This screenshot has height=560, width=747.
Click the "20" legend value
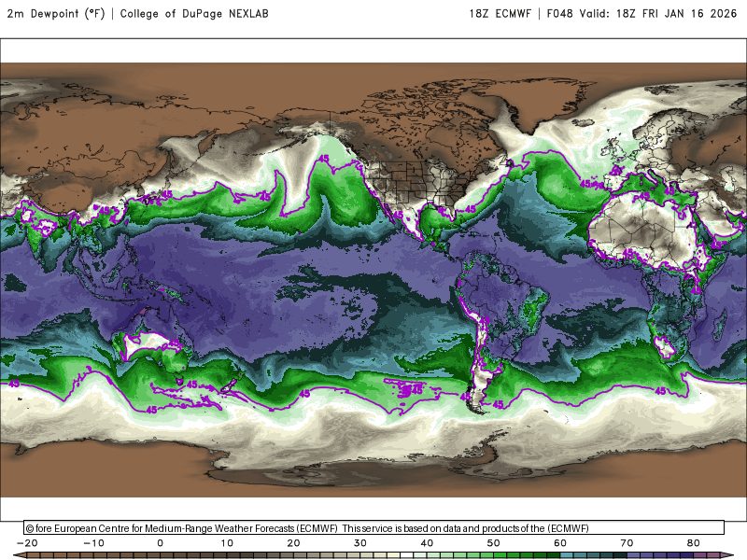(293, 543)
